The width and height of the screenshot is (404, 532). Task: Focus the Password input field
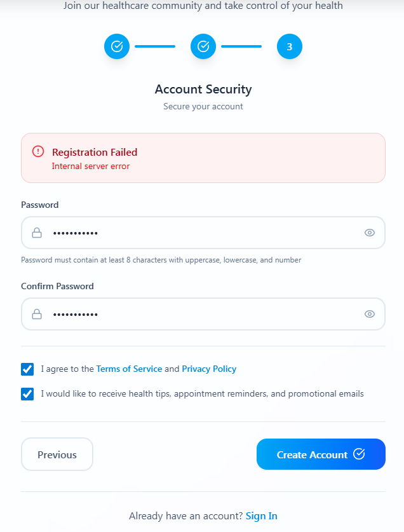(203, 233)
